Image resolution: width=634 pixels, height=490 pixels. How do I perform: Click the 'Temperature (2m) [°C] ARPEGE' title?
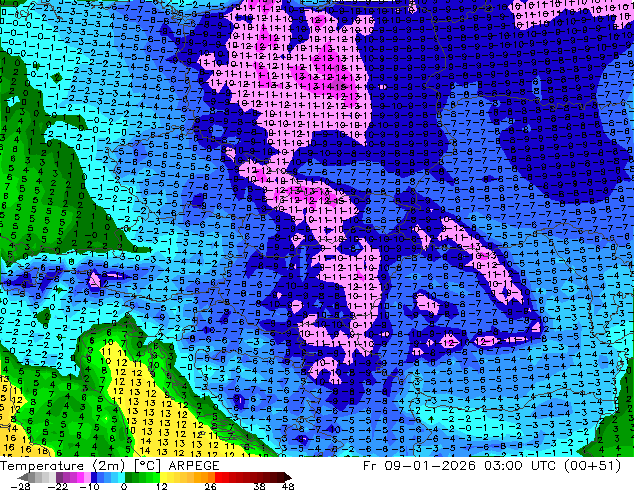110,466
